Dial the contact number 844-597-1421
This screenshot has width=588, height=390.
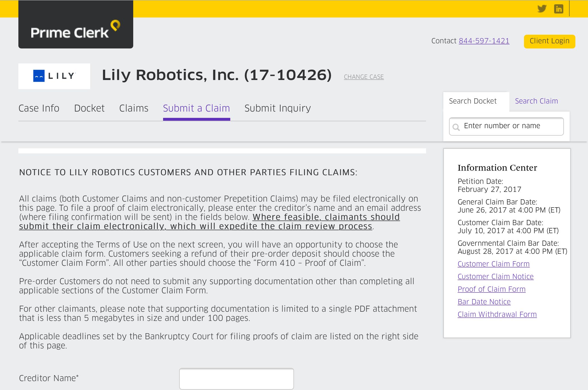484,40
